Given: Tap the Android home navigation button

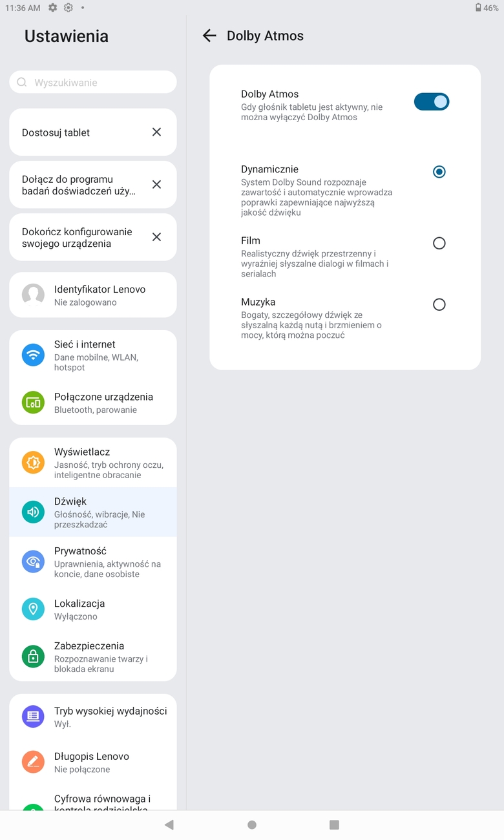Looking at the screenshot, I should point(252,825).
